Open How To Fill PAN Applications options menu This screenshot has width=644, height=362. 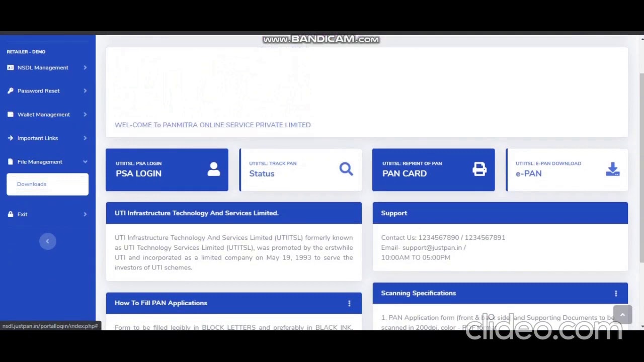click(x=349, y=303)
